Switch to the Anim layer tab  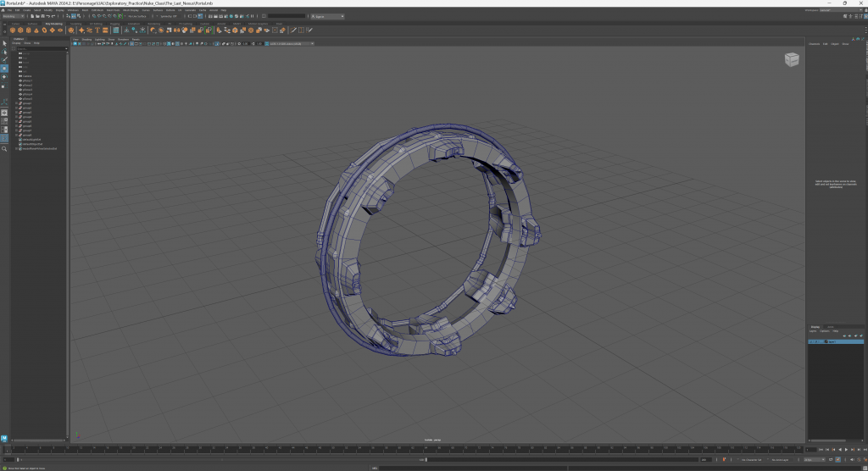(830, 326)
